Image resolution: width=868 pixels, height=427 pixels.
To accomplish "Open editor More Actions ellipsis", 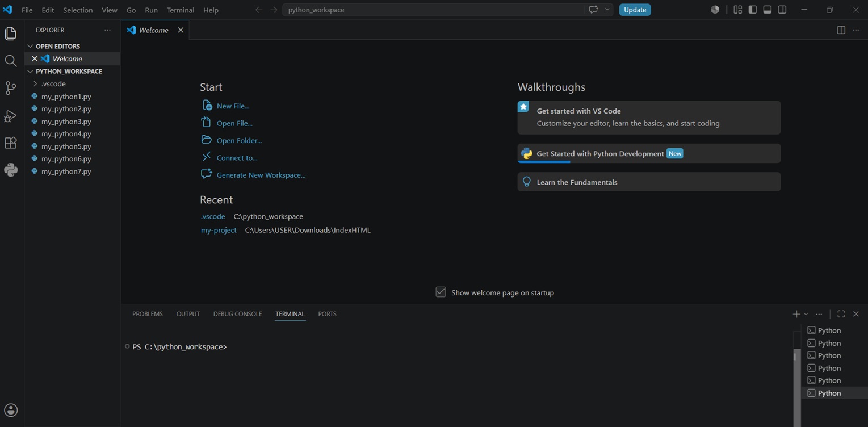I will pos(856,30).
